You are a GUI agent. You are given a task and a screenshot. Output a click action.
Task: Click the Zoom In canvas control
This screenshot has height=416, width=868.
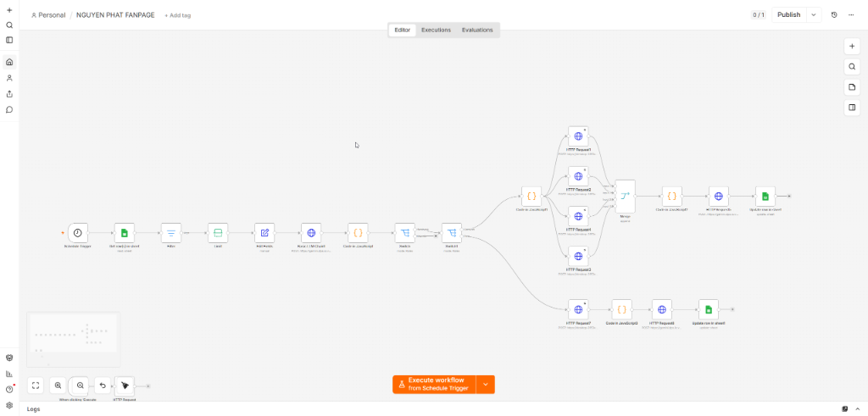pyautogui.click(x=58, y=385)
